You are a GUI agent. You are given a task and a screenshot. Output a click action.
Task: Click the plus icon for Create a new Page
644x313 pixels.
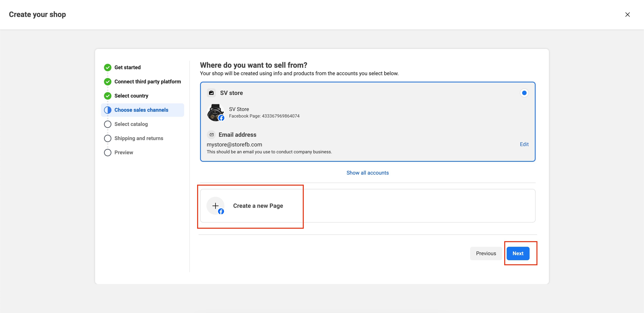click(x=215, y=206)
